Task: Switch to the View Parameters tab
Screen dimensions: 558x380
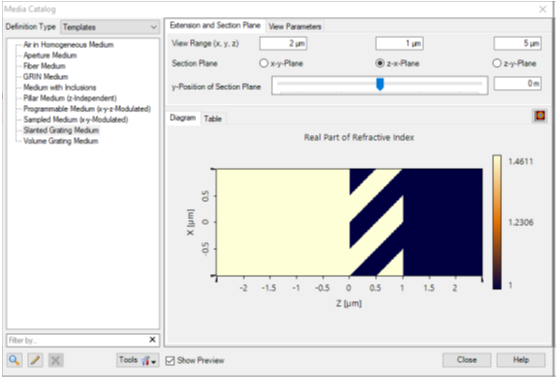Action: pyautogui.click(x=295, y=26)
